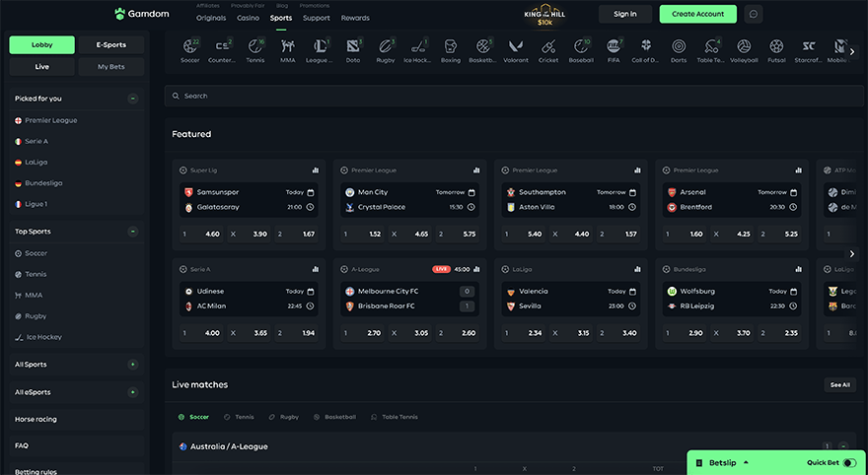Bet on Aston Villa at 1.57
Image resolution: width=868 pixels, height=475 pixels.
pyautogui.click(x=618, y=234)
